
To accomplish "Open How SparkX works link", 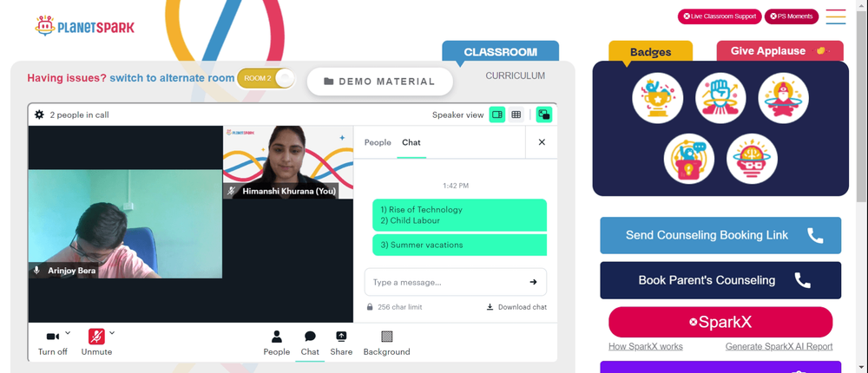I will tap(646, 346).
